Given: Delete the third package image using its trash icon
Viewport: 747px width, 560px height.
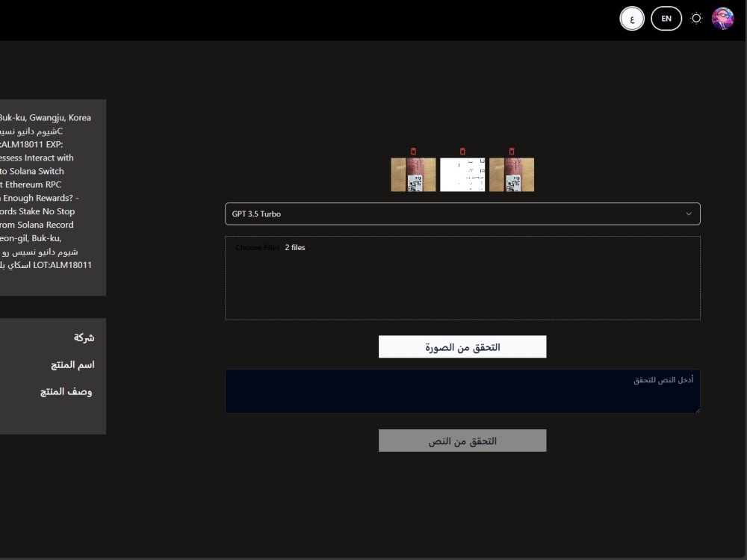Looking at the screenshot, I should pos(512,149).
